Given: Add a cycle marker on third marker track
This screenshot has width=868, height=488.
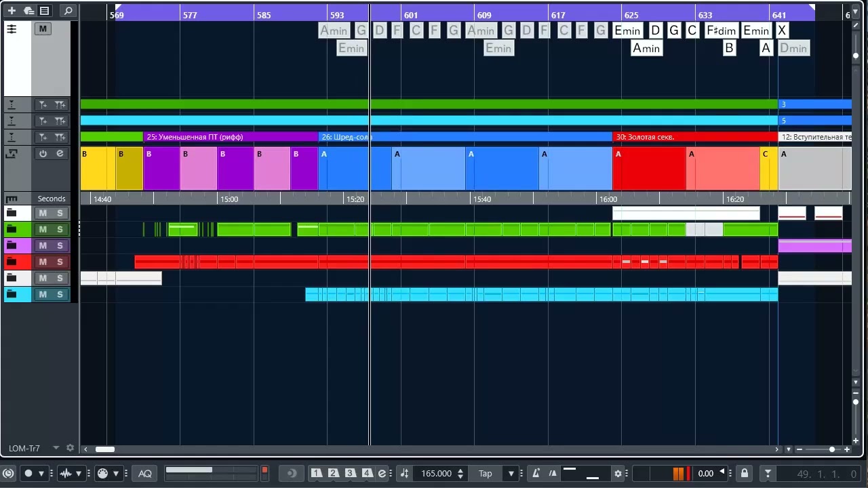Looking at the screenshot, I should [60, 137].
